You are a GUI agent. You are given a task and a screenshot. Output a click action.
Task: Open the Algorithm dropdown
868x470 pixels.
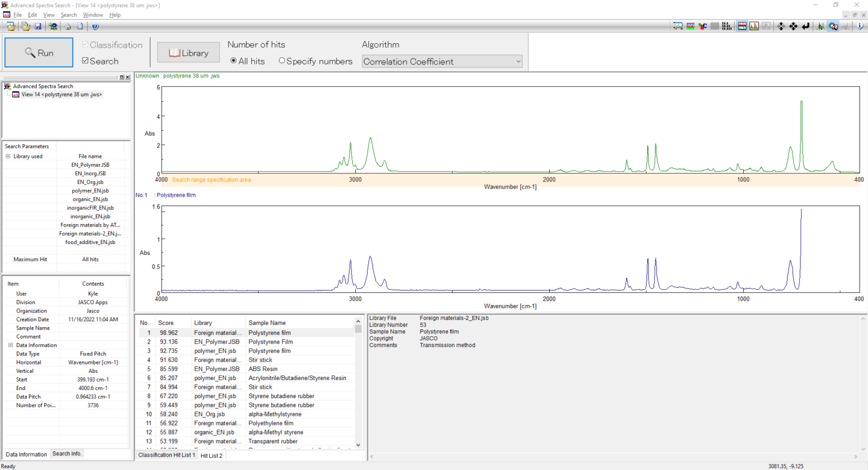(517, 61)
